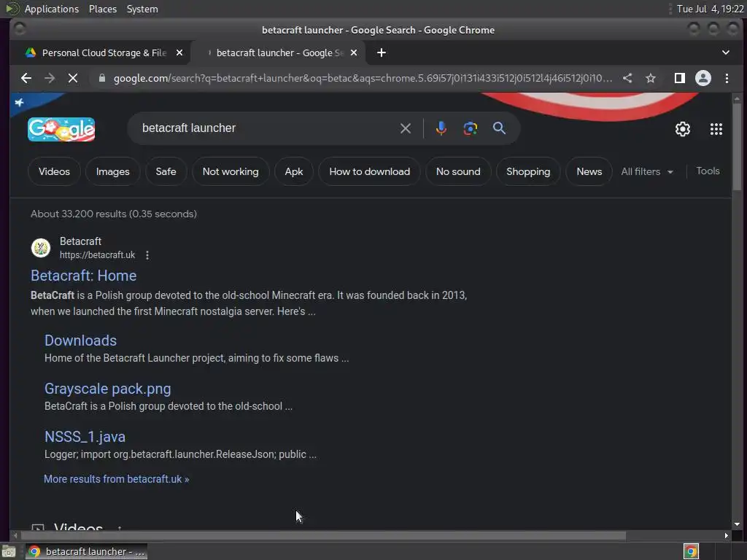The image size is (747, 560).
Task: Open Google quick settings gear
Action: (683, 129)
